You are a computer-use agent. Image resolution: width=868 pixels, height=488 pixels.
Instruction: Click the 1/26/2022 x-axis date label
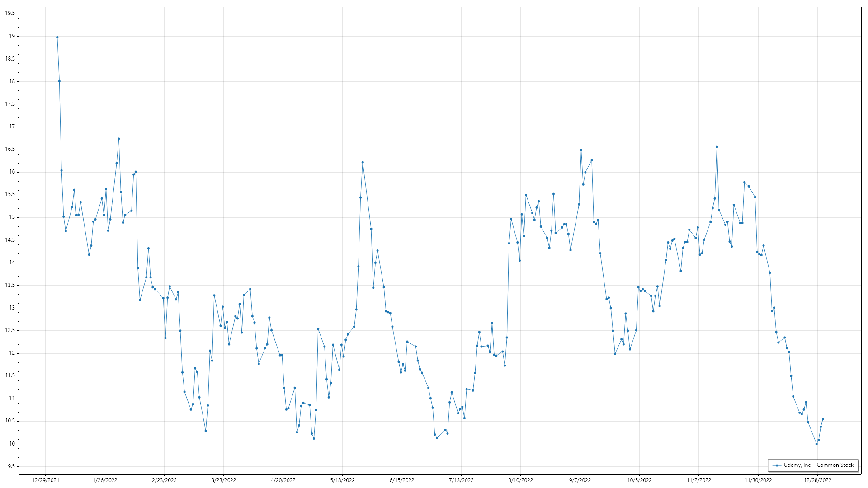(x=105, y=480)
